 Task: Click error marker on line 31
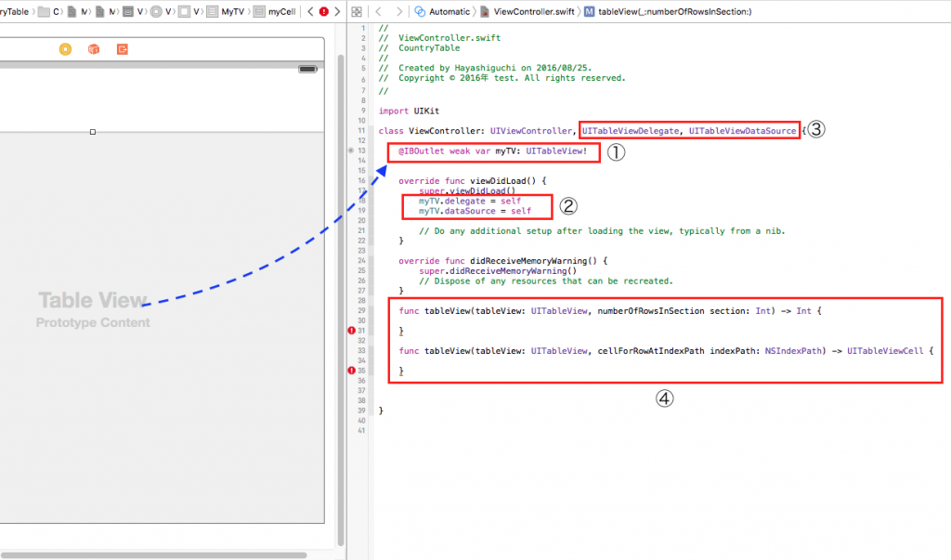351,331
